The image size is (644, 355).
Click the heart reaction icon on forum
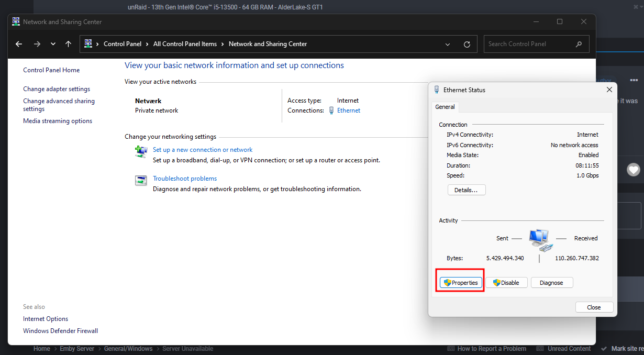[x=634, y=169]
